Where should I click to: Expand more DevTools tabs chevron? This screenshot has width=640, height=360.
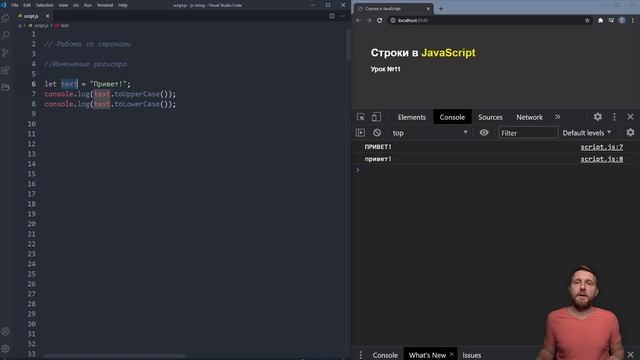(x=558, y=117)
